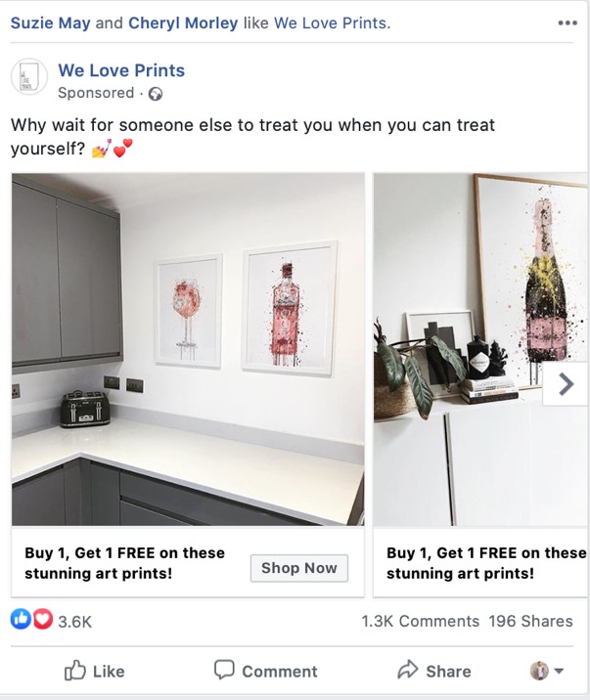Open the 3.6K reactions count
This screenshot has width=590, height=700.
point(74,622)
